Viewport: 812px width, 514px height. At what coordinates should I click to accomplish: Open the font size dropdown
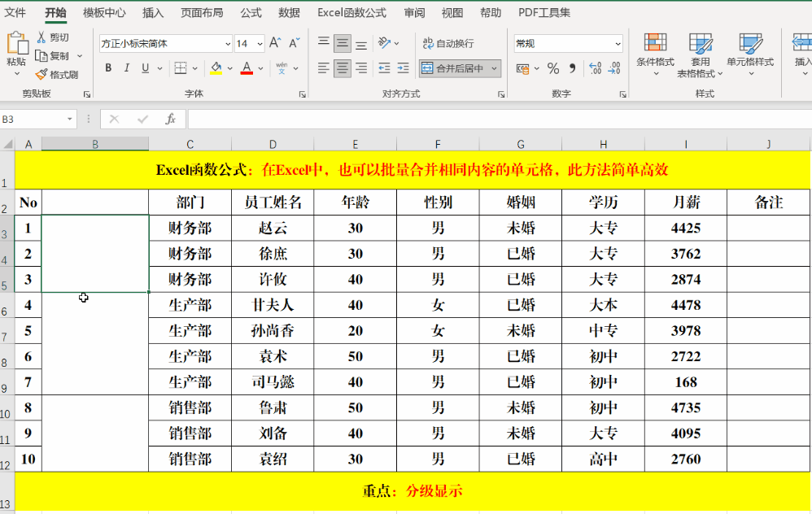[x=260, y=44]
